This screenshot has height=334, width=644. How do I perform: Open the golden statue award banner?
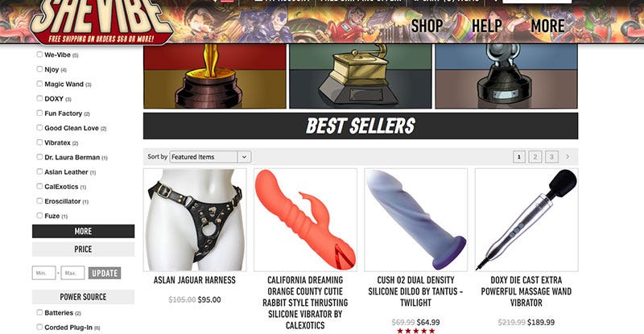pos(215,76)
